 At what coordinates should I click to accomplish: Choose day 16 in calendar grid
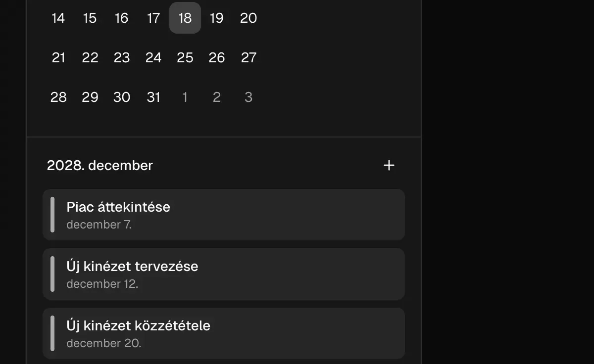(122, 18)
